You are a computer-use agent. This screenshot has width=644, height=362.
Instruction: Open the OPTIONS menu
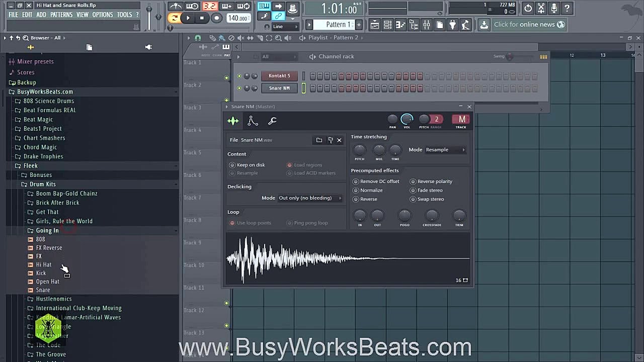[103, 15]
